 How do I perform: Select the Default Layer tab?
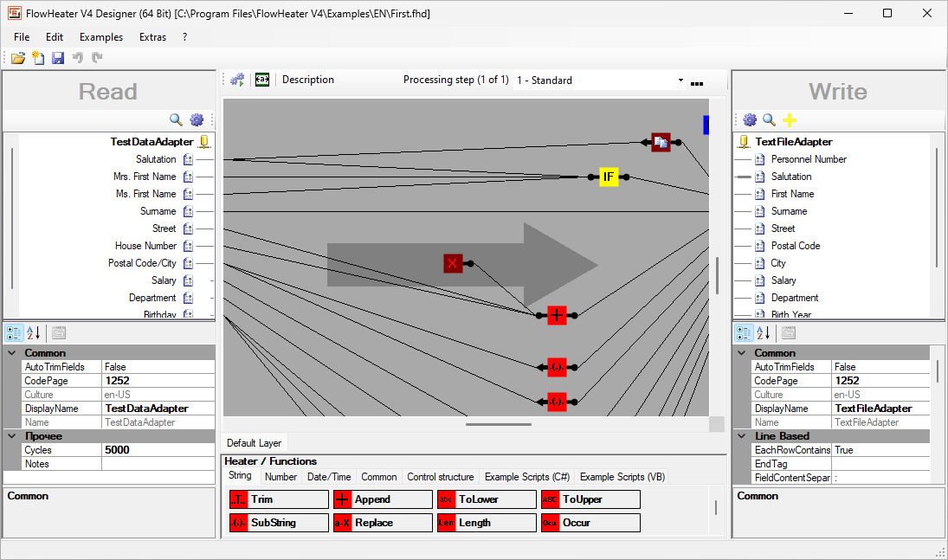(x=254, y=442)
